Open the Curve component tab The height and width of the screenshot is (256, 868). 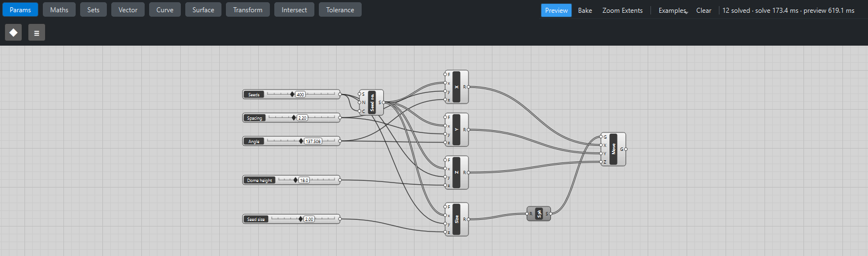coord(165,9)
